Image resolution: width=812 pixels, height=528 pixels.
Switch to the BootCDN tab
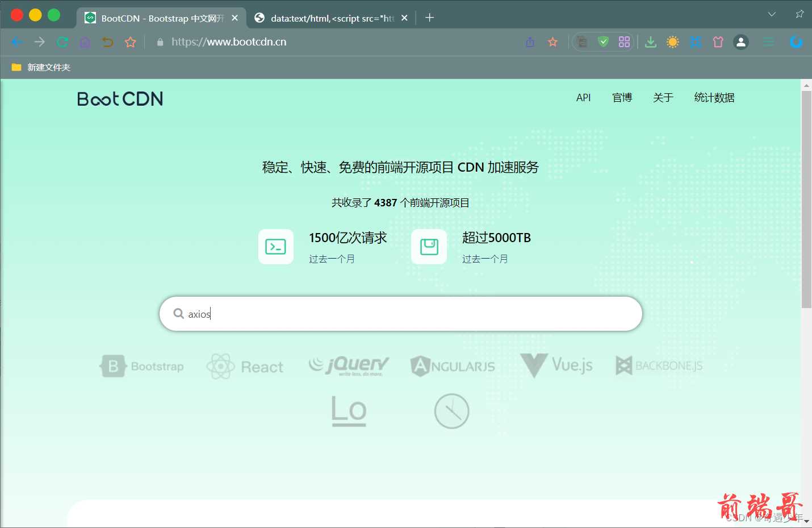[x=161, y=18]
